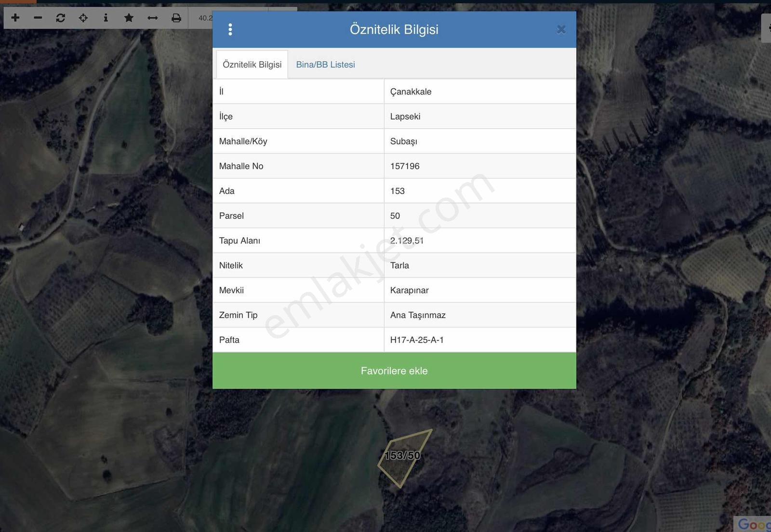Zoom out with the minus icon

coord(38,18)
